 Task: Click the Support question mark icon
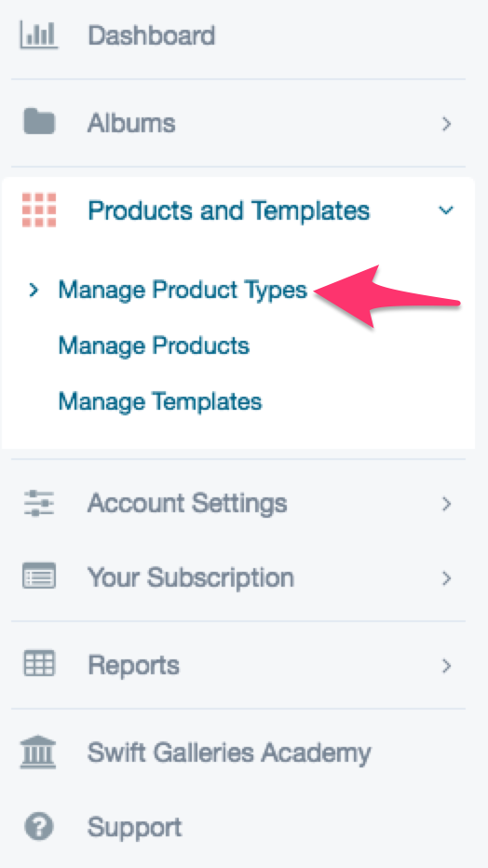coord(39,827)
